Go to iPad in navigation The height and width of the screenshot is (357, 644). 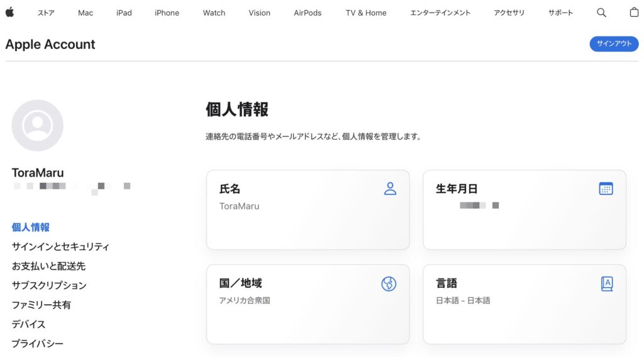pyautogui.click(x=124, y=13)
